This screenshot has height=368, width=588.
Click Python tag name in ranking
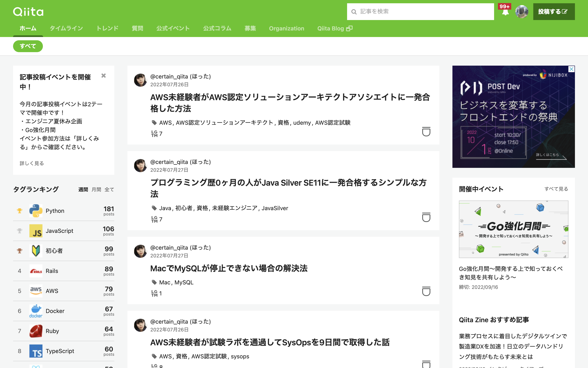(55, 211)
